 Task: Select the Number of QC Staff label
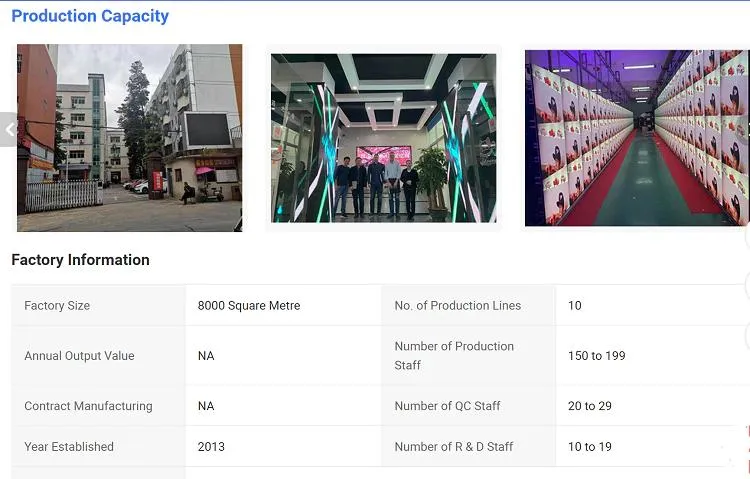tap(447, 407)
